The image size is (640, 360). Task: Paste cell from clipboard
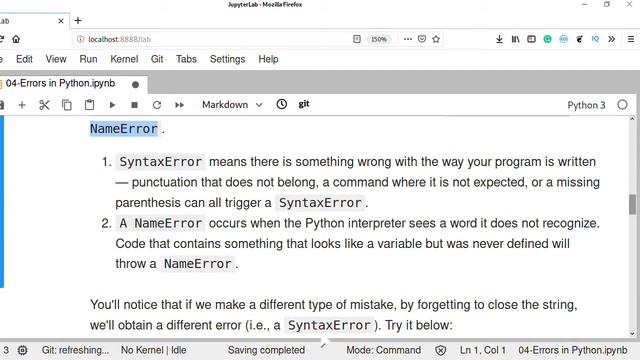click(x=89, y=105)
